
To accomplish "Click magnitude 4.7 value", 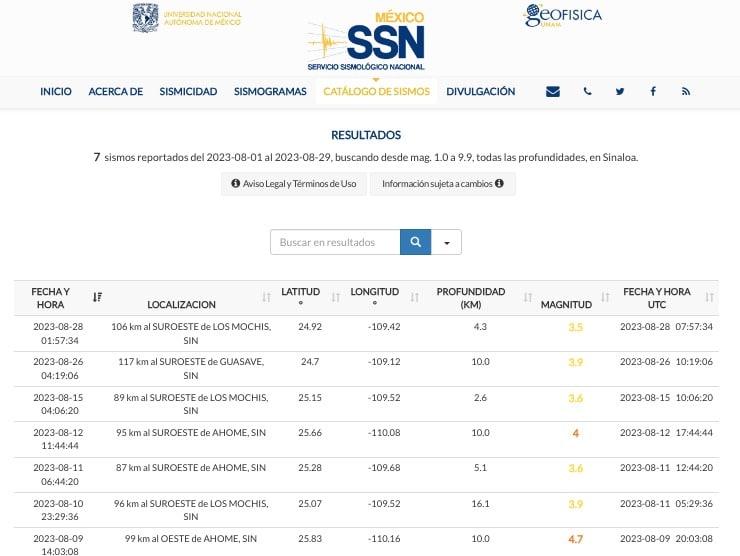I will [x=575, y=539].
